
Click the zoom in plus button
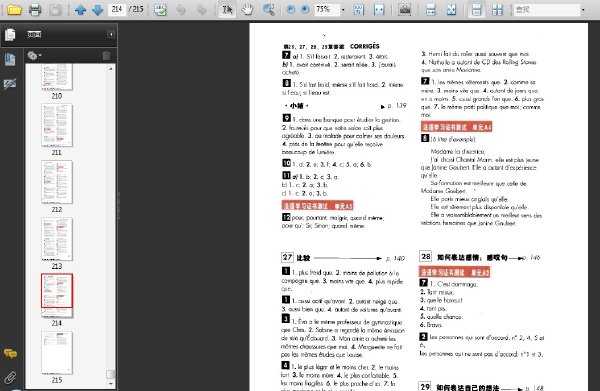[x=305, y=10]
